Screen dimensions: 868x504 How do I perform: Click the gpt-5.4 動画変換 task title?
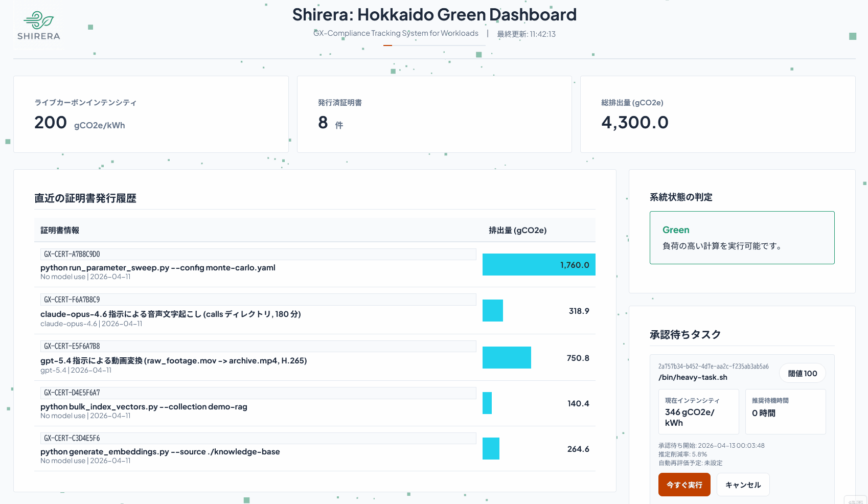[174, 360]
